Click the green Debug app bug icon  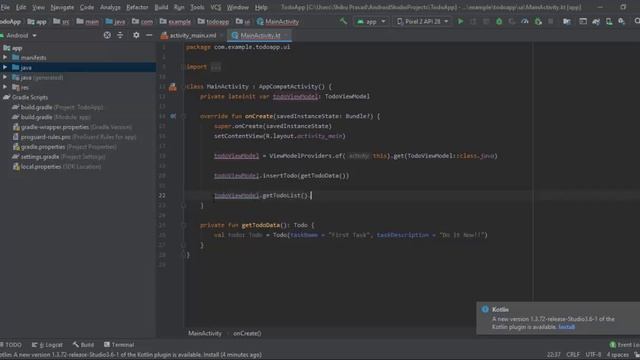coord(499,21)
